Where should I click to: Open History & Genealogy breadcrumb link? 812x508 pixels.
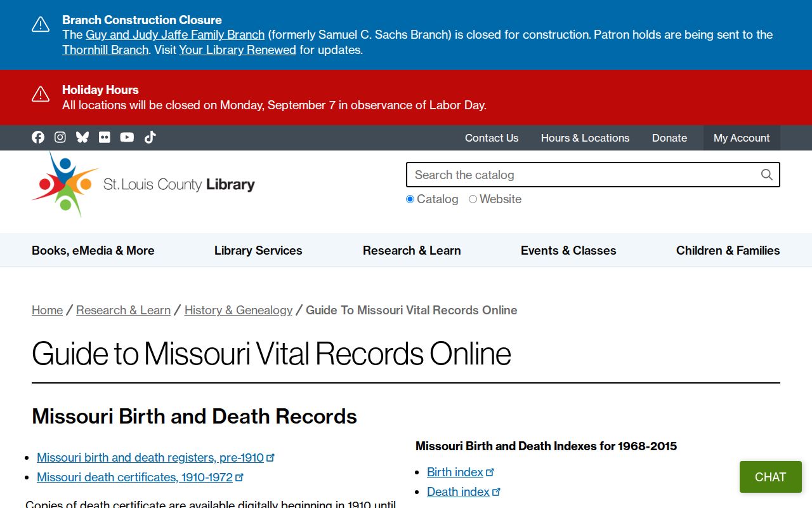[x=239, y=310]
